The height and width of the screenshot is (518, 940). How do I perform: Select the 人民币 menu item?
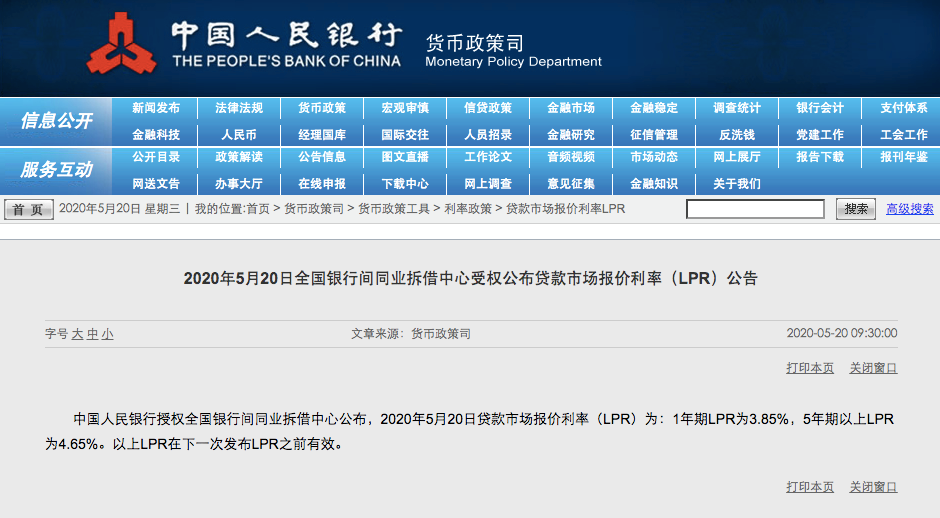pyautogui.click(x=239, y=134)
